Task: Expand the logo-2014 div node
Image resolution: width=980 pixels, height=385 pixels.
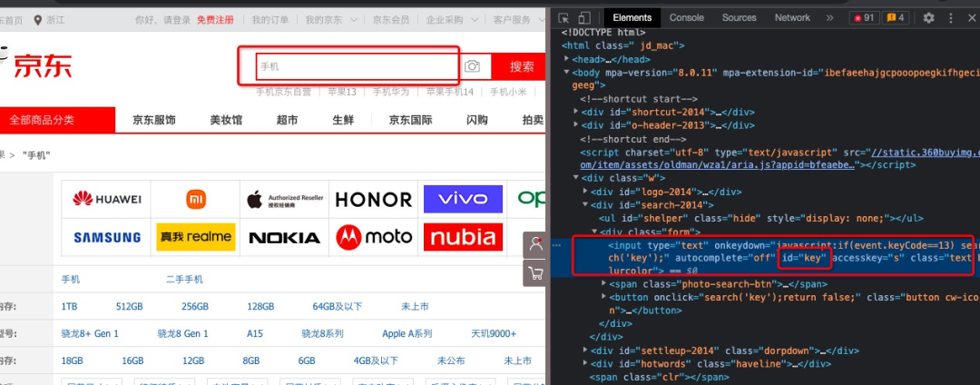Action: [x=585, y=192]
